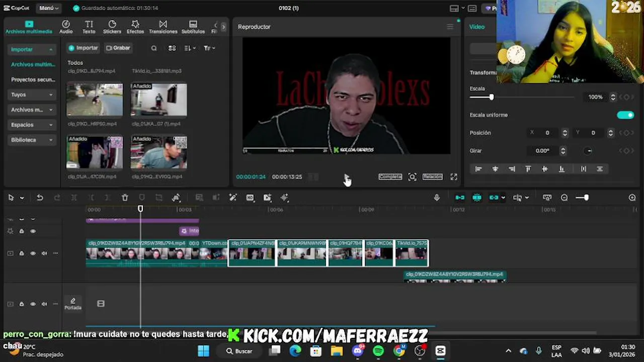Hide the main video track eye icon
Screen dimensions: 644x362
33,253
